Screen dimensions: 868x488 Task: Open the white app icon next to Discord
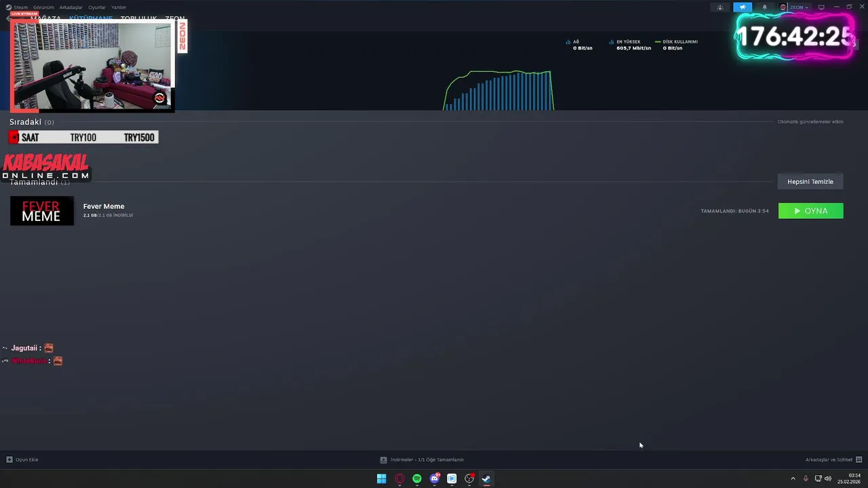point(452,479)
